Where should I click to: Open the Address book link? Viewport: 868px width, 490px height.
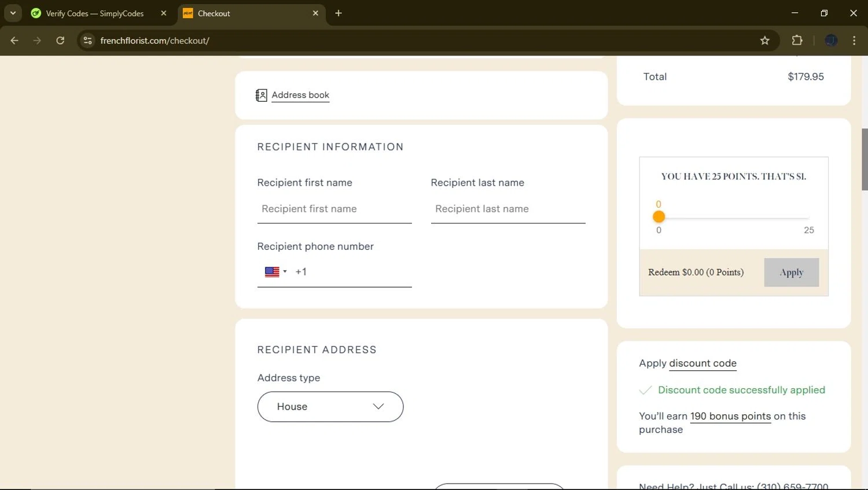coord(300,95)
